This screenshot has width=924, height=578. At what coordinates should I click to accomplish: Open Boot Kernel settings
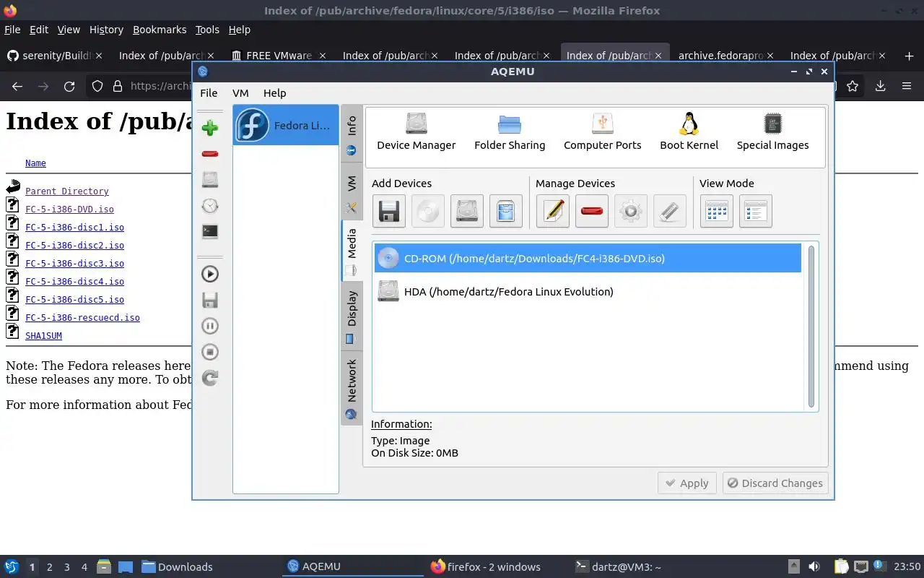[x=689, y=131]
